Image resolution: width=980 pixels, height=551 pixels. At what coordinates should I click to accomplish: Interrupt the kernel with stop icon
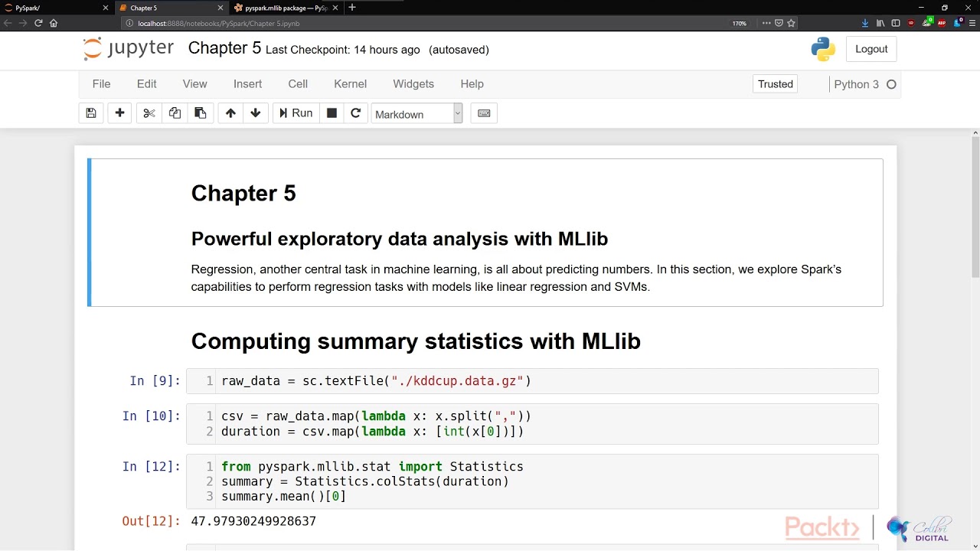point(332,113)
